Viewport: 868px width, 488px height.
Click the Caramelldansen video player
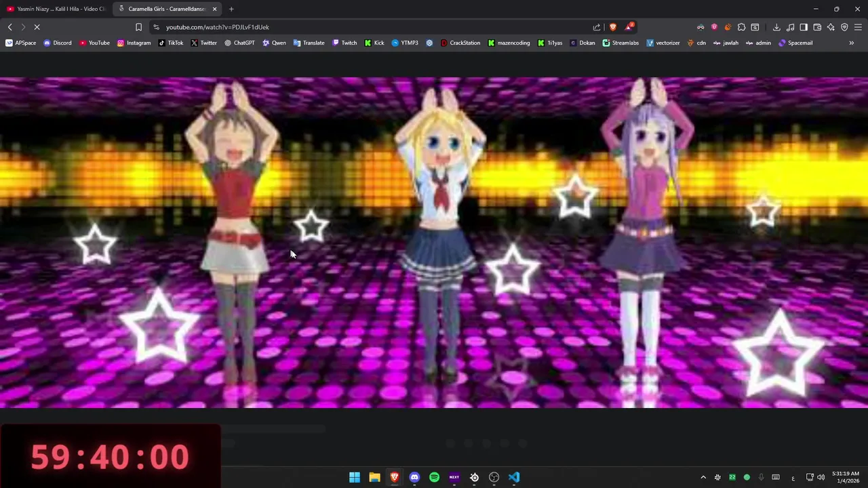click(434, 243)
